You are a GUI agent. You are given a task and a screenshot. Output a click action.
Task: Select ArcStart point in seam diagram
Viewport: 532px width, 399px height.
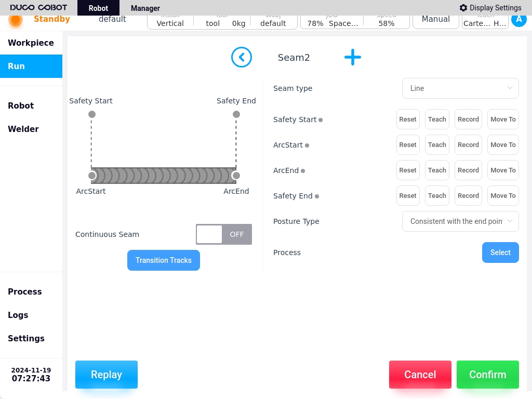[x=91, y=176]
